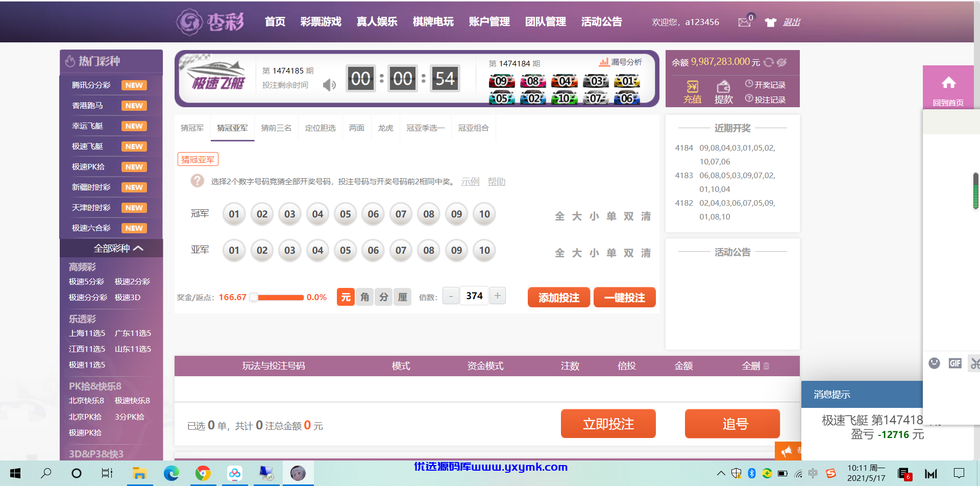Click the GIF icon in chat panel
The width and height of the screenshot is (980, 486).
955,363
